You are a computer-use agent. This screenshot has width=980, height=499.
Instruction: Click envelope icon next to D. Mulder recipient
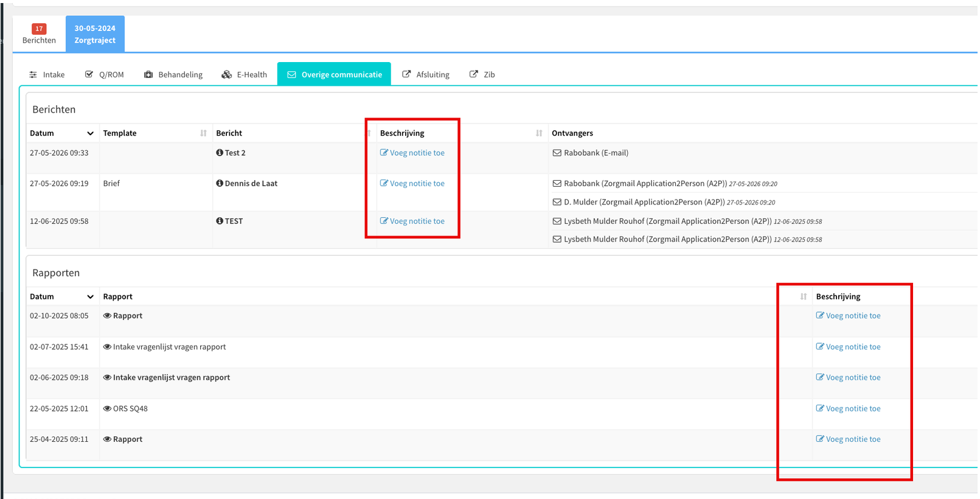coord(557,202)
